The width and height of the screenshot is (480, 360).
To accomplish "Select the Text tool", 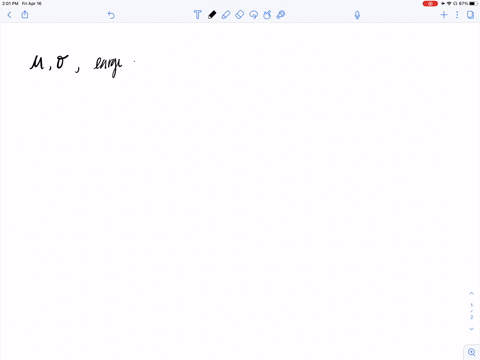I will coord(197,15).
